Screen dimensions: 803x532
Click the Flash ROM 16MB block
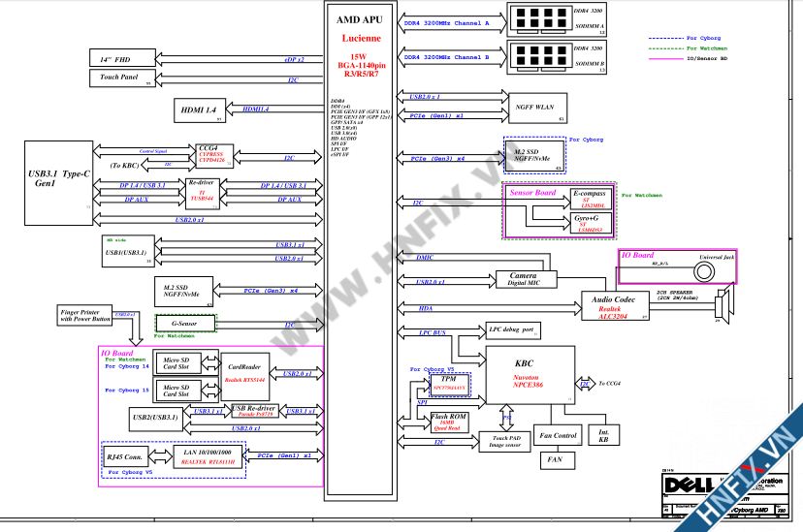[449, 422]
